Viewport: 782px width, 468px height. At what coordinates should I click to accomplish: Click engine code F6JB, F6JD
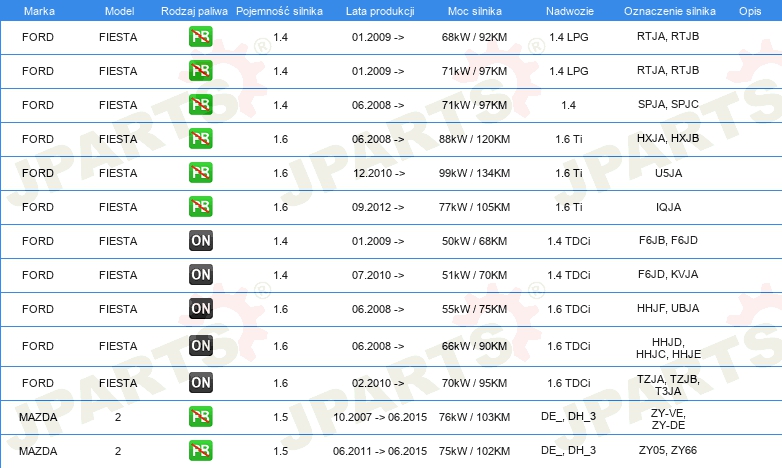click(x=668, y=240)
